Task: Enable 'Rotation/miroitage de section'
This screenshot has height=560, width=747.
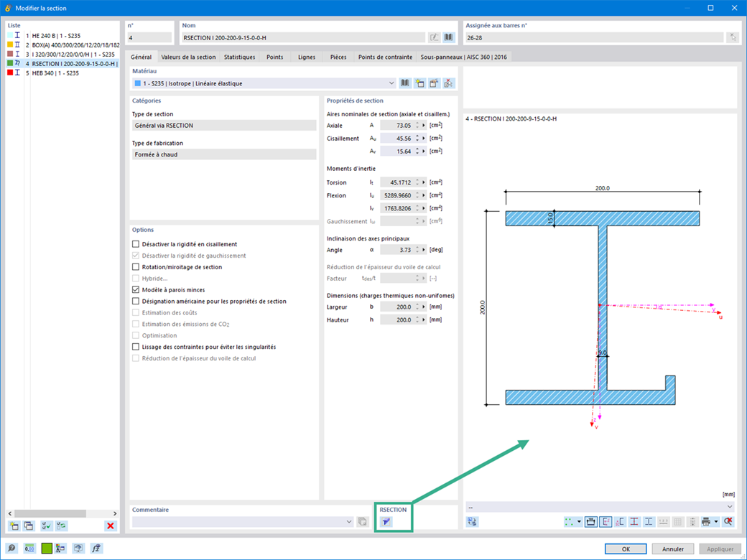Action: point(136,266)
